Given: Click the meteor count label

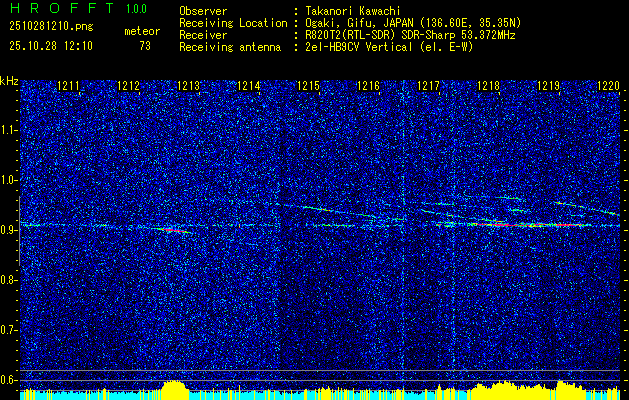Looking at the screenshot, I should [142, 31].
